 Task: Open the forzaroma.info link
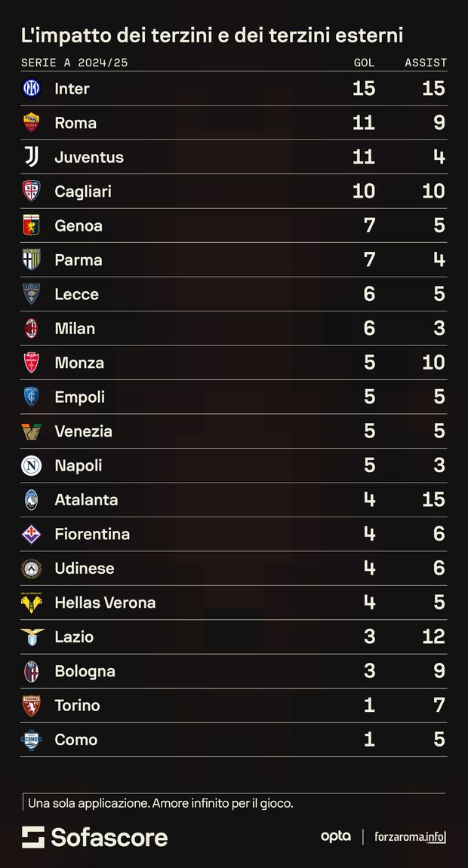[410, 836]
